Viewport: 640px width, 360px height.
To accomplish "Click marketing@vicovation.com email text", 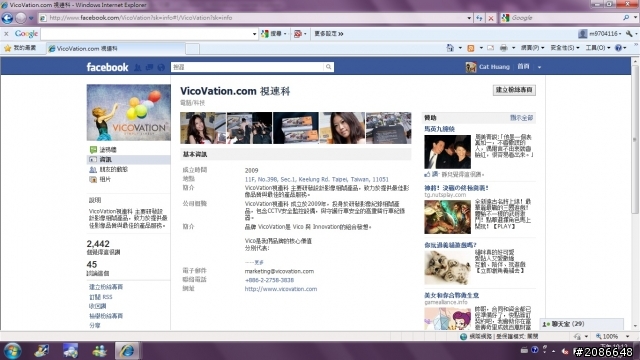I will tap(279, 271).
